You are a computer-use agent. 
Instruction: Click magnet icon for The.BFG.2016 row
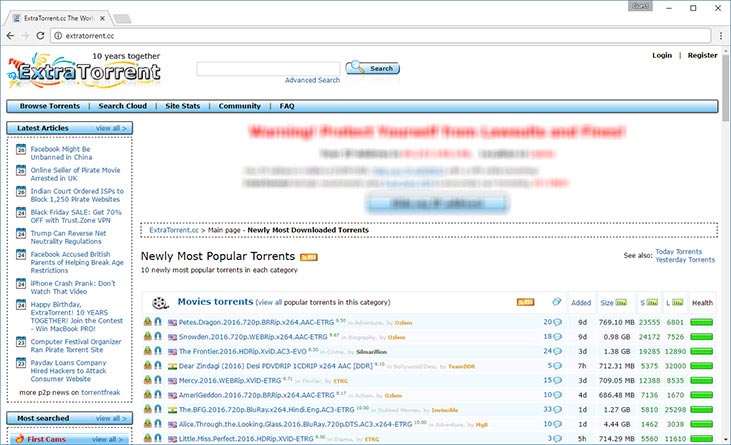(x=158, y=409)
